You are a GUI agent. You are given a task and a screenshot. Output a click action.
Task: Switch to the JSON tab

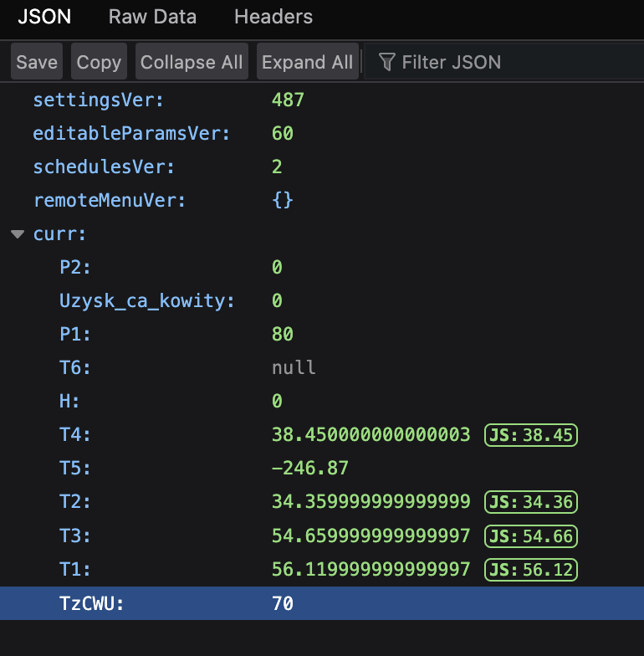(44, 17)
